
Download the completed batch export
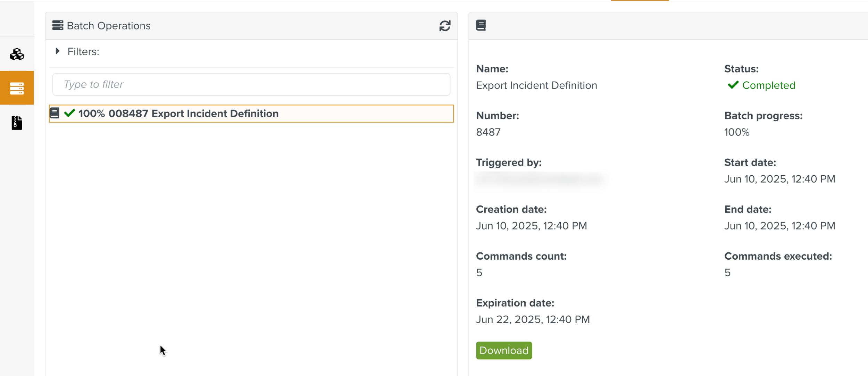(x=503, y=350)
